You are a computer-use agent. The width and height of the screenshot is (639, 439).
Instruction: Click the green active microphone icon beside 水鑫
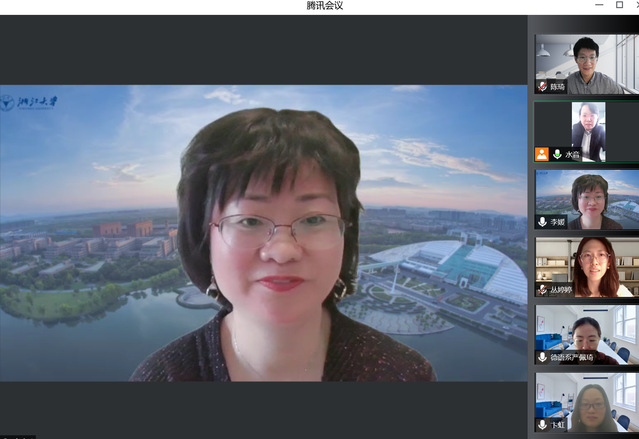pos(557,155)
